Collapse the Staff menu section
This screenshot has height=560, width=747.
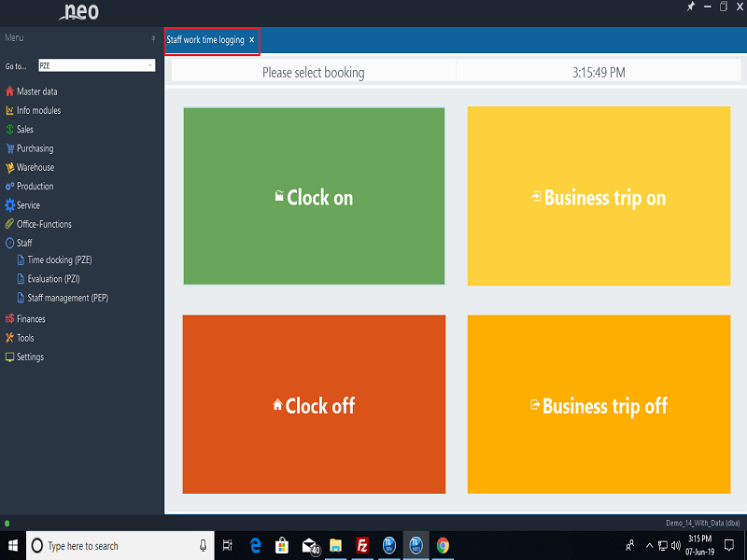point(24,243)
